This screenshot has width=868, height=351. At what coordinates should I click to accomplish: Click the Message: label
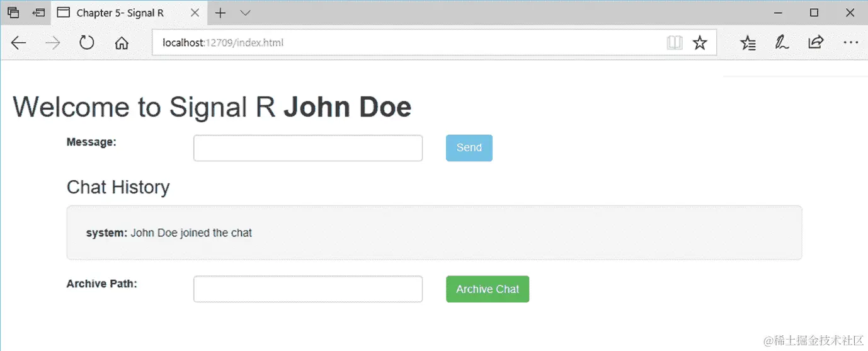[91, 142]
